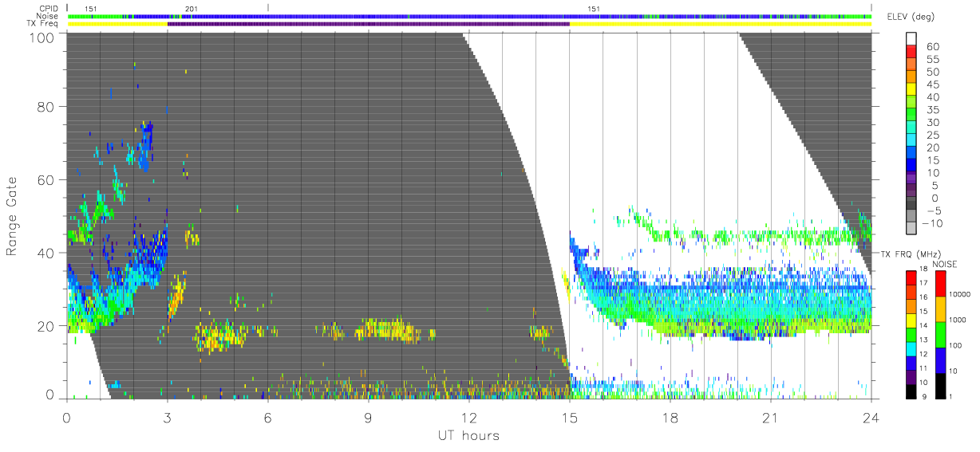The image size is (980, 452).
Task: Click the UT hours tick label '9'
Action: pyautogui.click(x=368, y=418)
